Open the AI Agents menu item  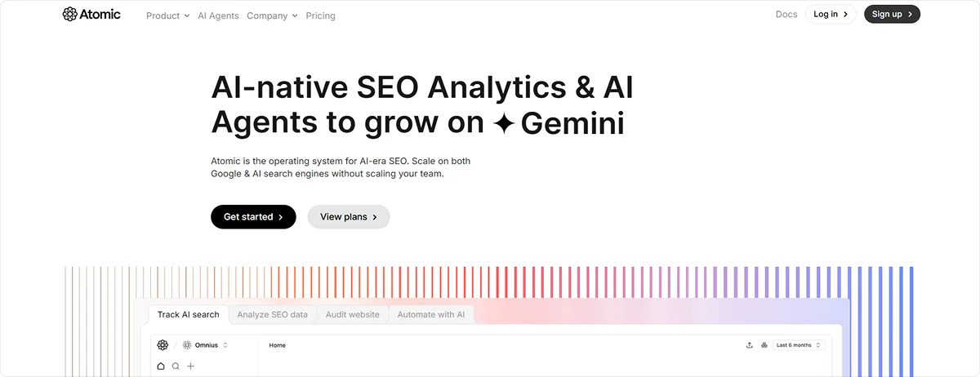pyautogui.click(x=218, y=16)
